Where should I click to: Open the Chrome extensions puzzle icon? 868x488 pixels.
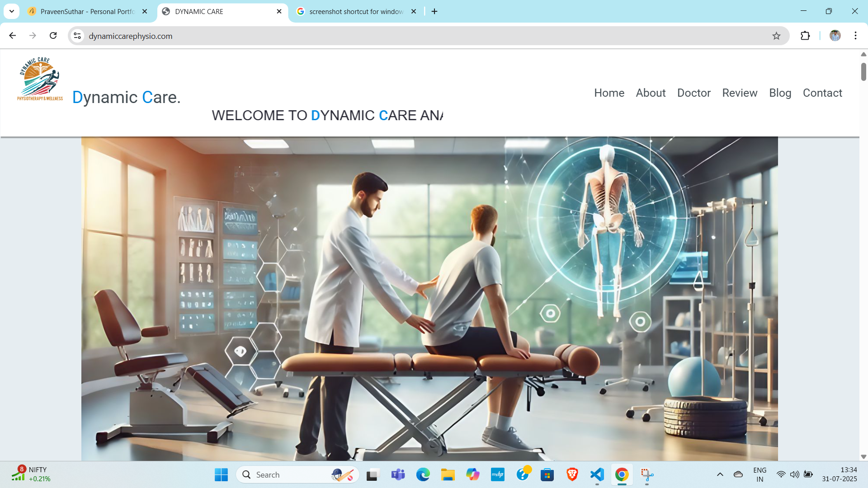coord(805,36)
